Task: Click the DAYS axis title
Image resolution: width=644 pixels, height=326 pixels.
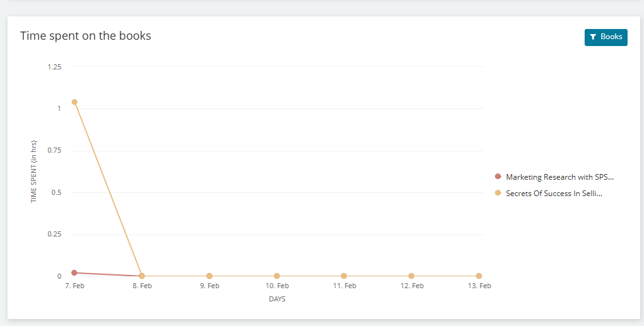Action: click(277, 300)
